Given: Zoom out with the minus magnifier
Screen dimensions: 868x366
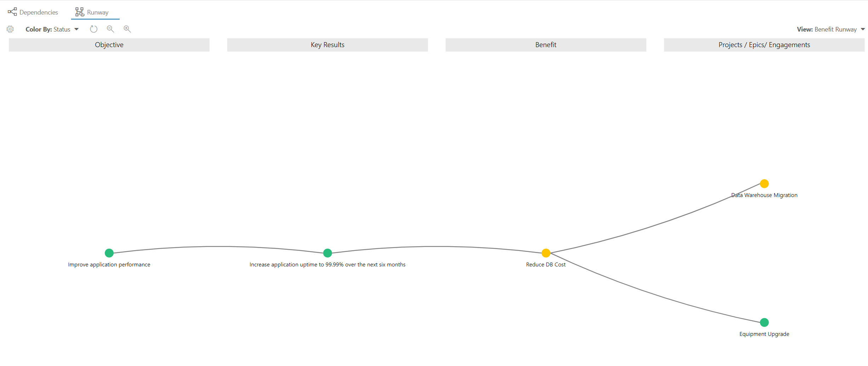Looking at the screenshot, I should click(x=110, y=29).
